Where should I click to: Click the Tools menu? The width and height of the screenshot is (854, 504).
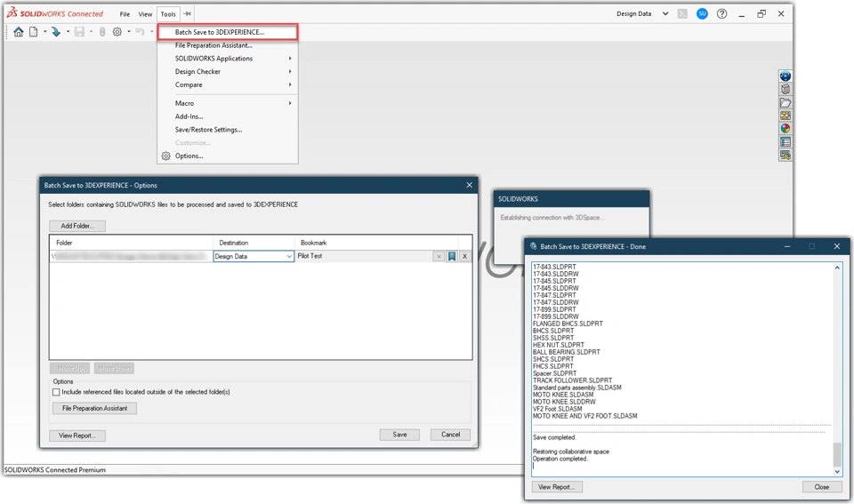pos(168,14)
